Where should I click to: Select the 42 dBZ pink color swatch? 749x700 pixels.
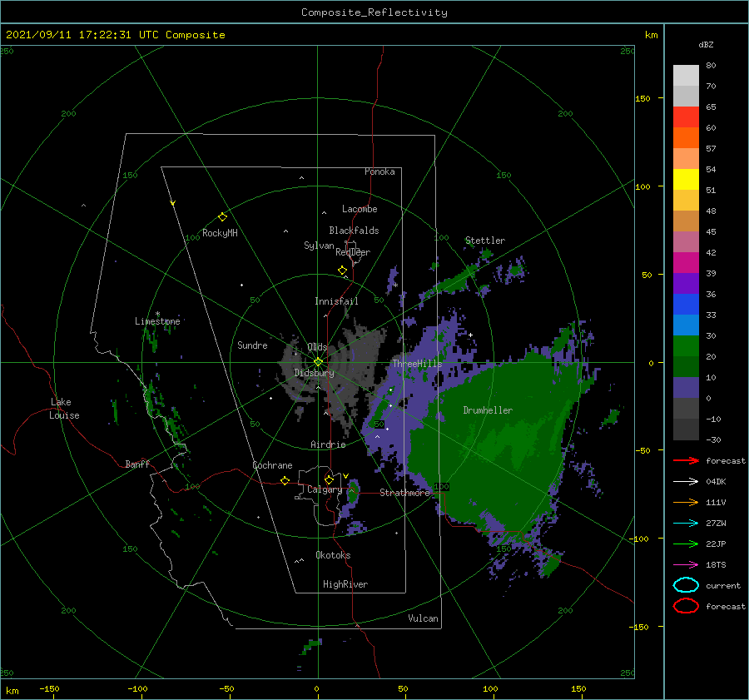[686, 241]
